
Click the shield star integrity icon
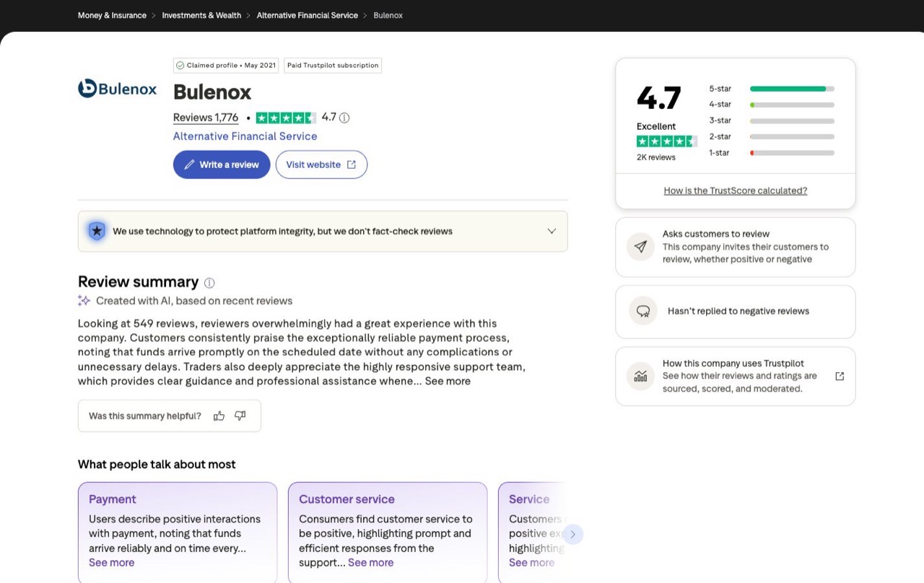(97, 231)
